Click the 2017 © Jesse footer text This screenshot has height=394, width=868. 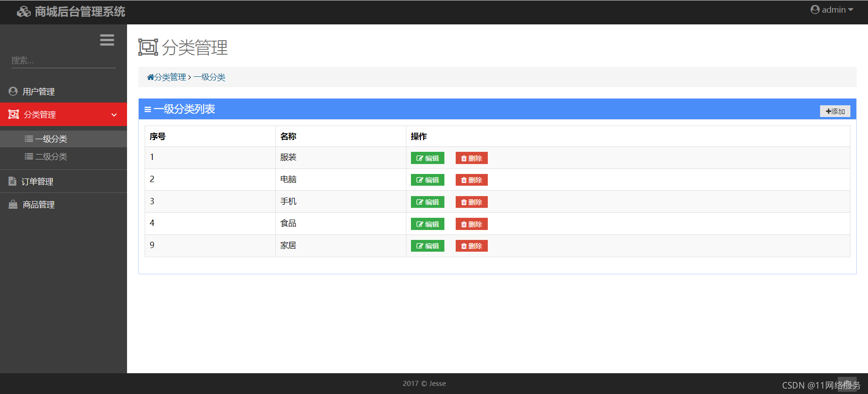point(424,384)
